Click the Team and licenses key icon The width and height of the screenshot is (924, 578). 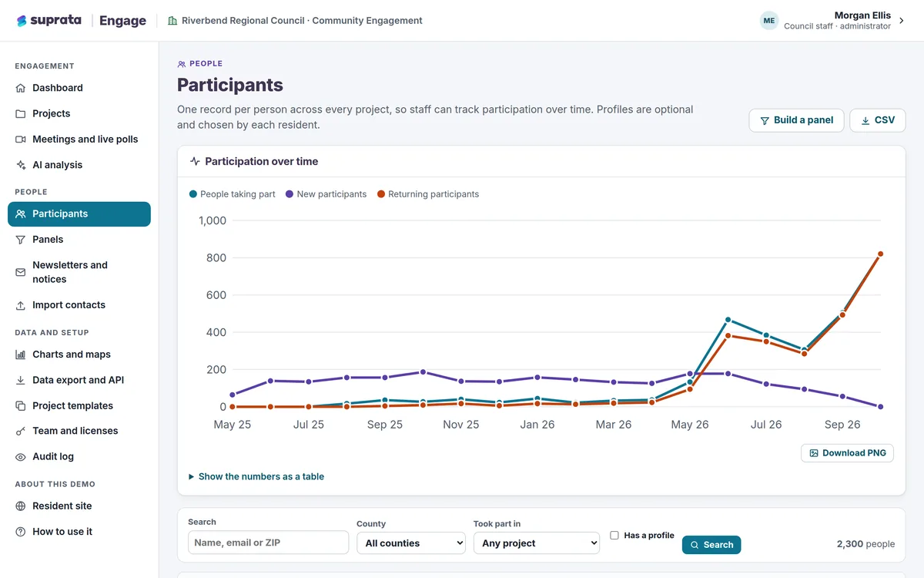[x=21, y=431]
